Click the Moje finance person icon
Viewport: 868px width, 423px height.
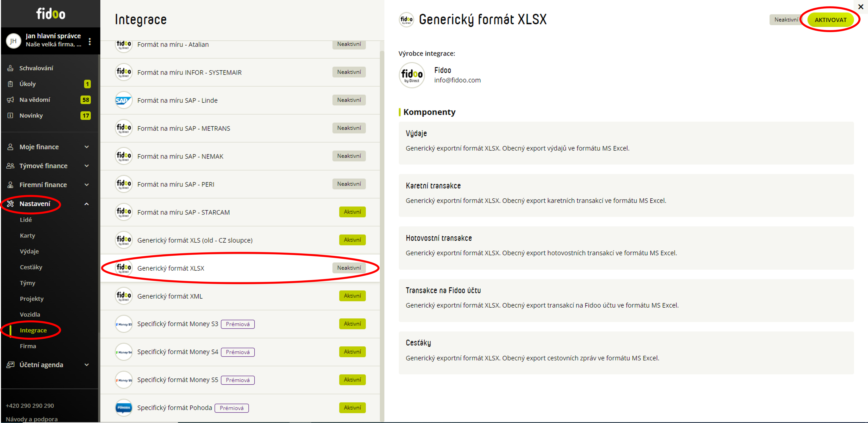click(10, 147)
